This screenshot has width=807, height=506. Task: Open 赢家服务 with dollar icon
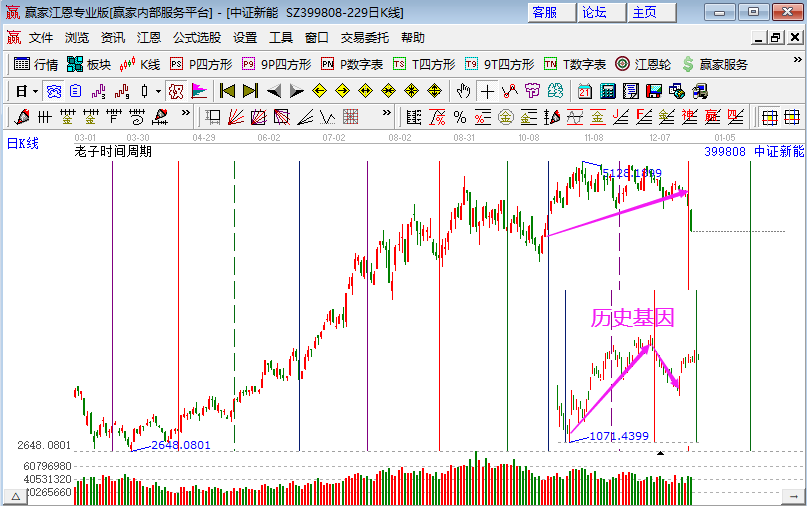click(x=714, y=64)
